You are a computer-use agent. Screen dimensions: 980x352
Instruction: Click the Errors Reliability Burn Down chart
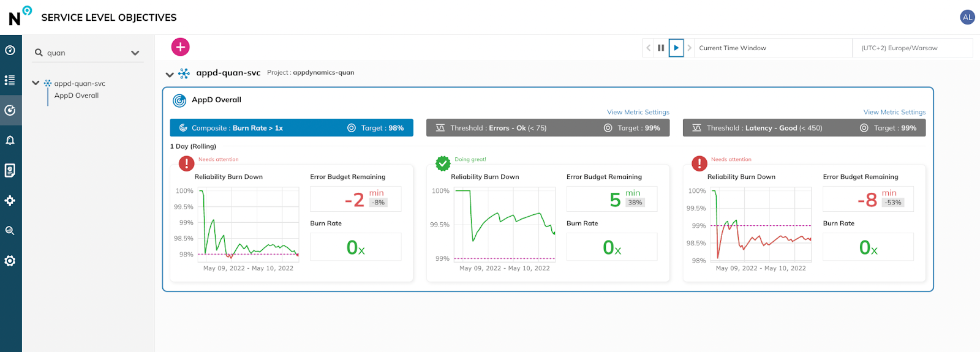[505, 225]
